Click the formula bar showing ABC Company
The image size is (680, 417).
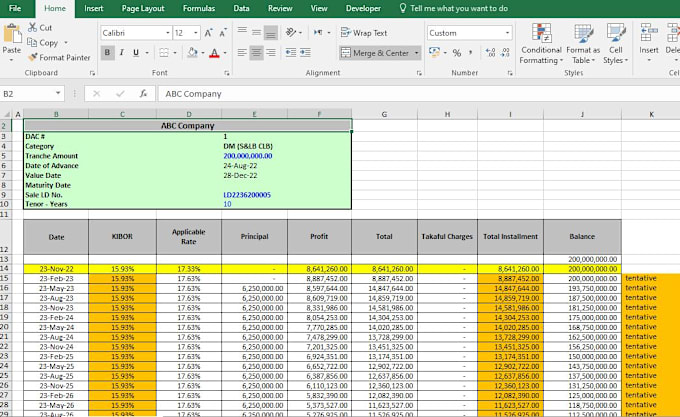[x=418, y=94]
